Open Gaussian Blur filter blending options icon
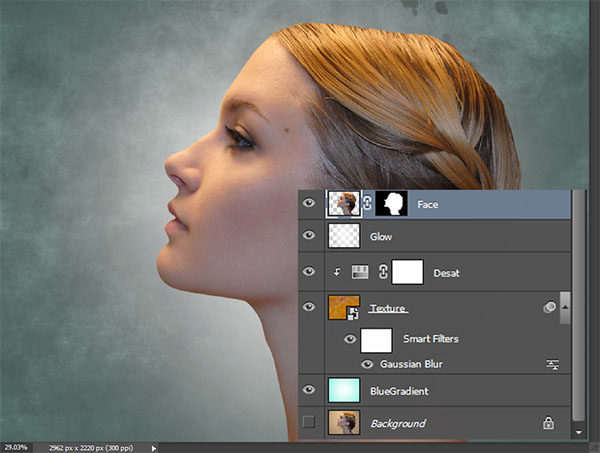The width and height of the screenshot is (600, 453). point(551,365)
